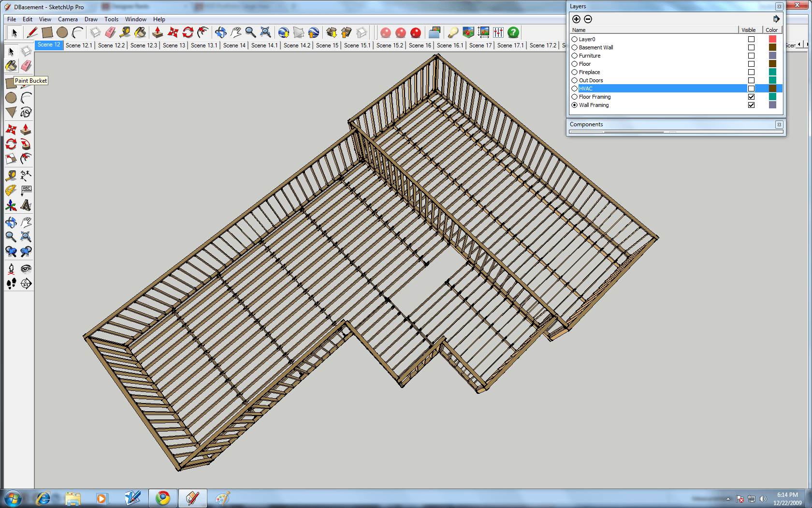Set Layer0 as active layer radio
This screenshot has width=812, height=508.
(575, 39)
